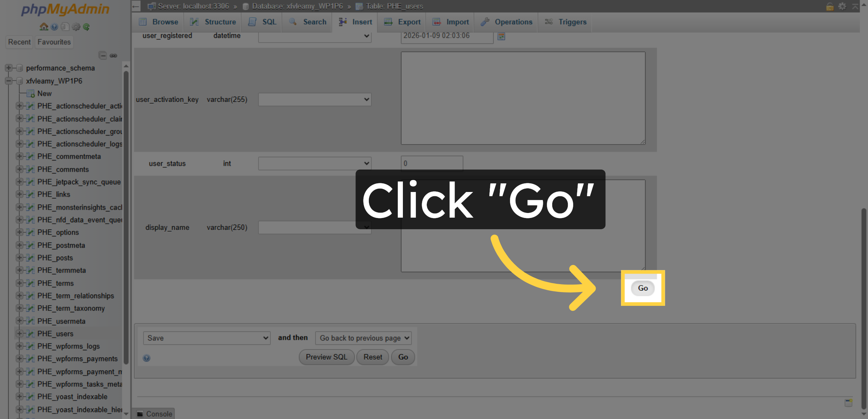
Task: Click the Preview SQL button
Action: coord(326,357)
